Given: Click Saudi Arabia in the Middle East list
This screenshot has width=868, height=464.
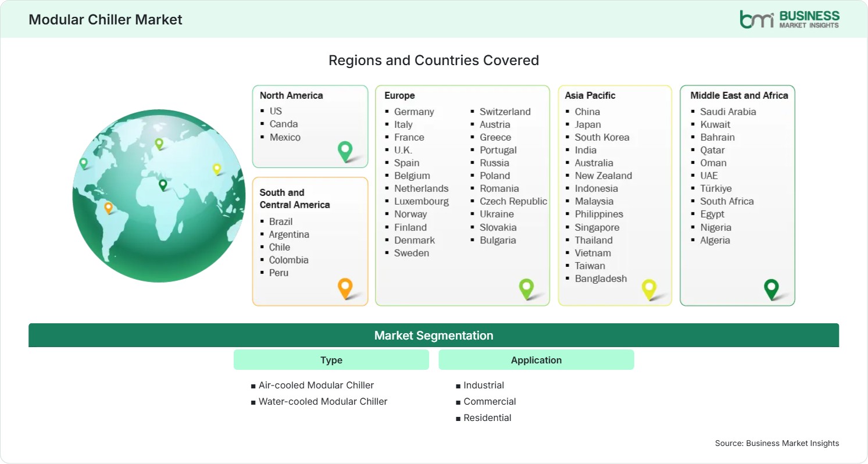Looking at the screenshot, I should click(x=728, y=112).
